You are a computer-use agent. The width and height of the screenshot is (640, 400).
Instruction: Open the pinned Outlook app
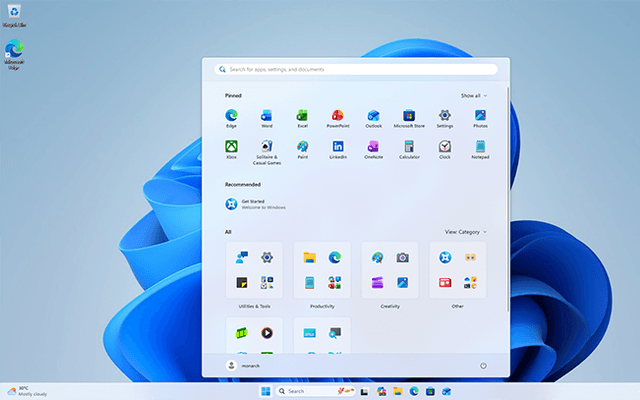[373, 118]
